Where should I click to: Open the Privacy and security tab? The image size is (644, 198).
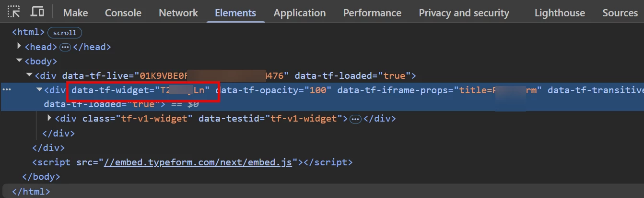click(x=464, y=13)
